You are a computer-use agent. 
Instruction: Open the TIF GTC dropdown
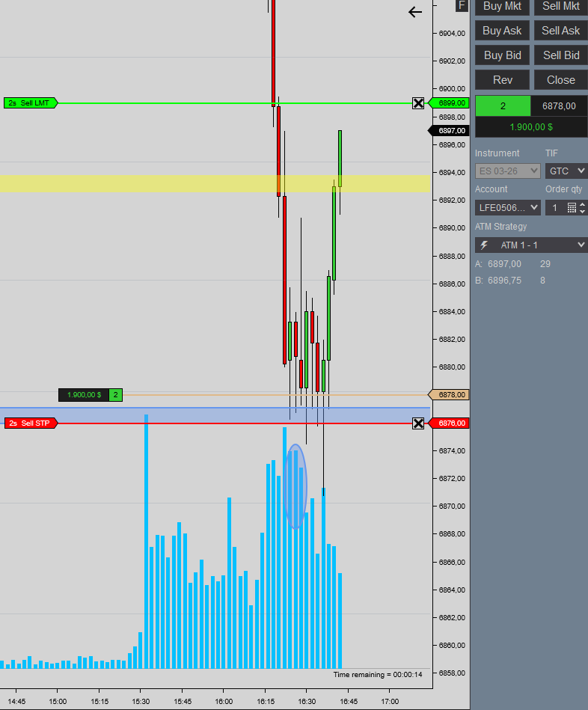click(566, 171)
